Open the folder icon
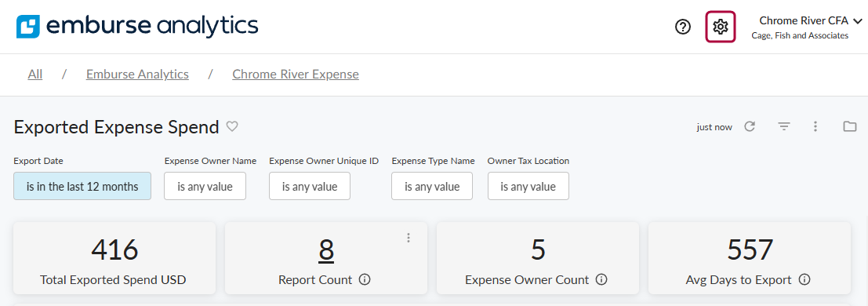Viewport: 868px width, 306px height. pyautogui.click(x=850, y=126)
